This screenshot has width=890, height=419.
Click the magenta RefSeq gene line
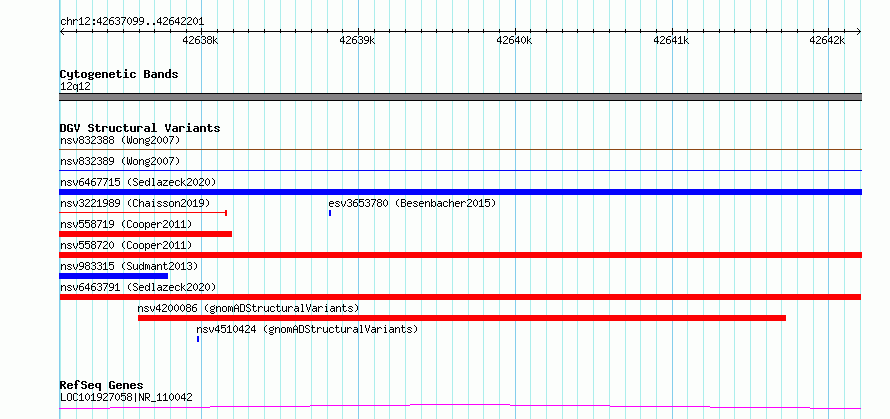click(x=460, y=407)
